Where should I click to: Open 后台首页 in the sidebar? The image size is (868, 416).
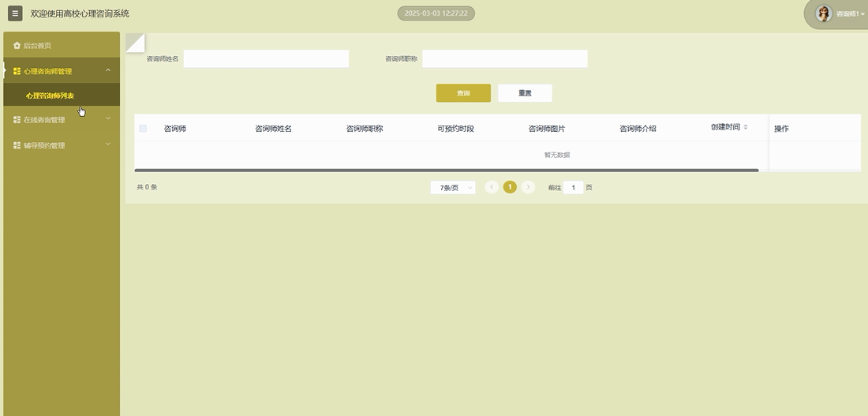coord(38,46)
